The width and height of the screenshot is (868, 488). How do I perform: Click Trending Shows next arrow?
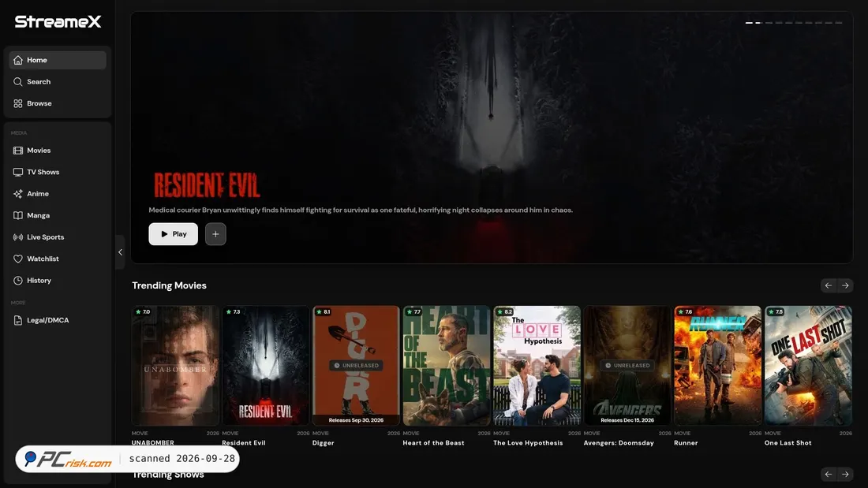[x=845, y=474]
